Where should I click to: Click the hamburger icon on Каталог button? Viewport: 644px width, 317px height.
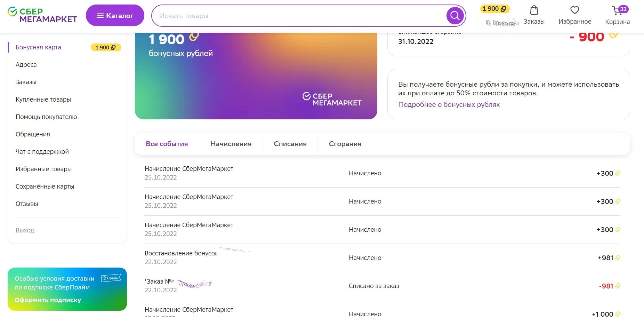pos(100,16)
